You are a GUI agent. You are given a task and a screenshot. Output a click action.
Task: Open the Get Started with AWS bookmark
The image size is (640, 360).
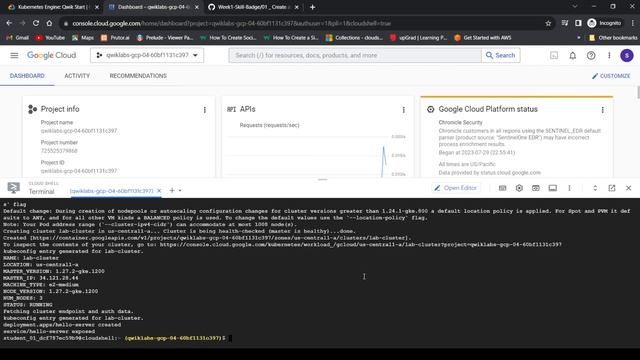click(482, 38)
